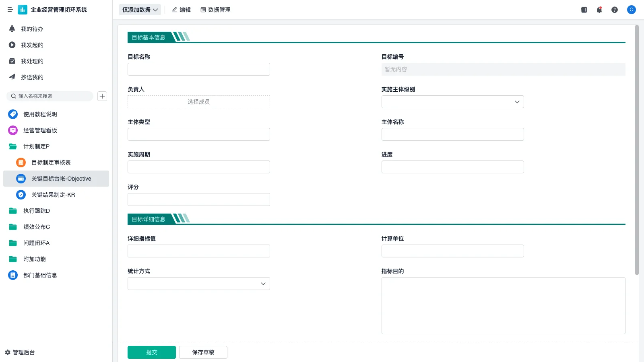Expand the 仅添加数据 dropdown

pyautogui.click(x=140, y=10)
